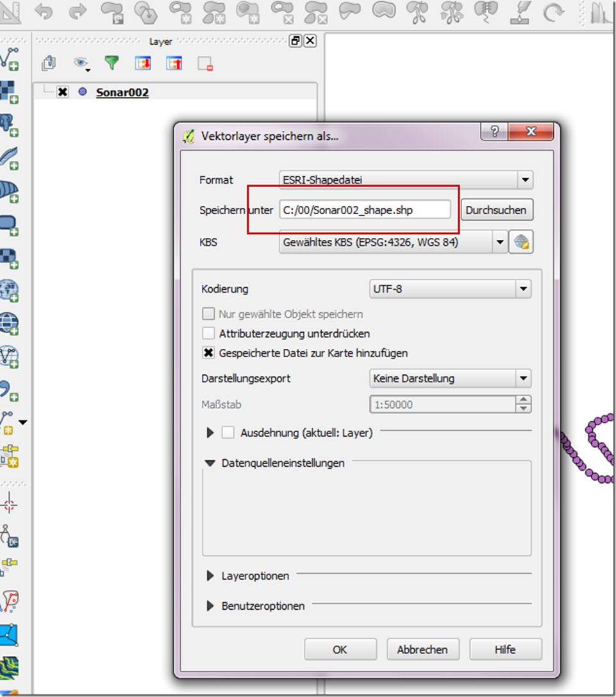Click the add group icon in Layer panel
The height and width of the screenshot is (697, 616).
(x=49, y=63)
